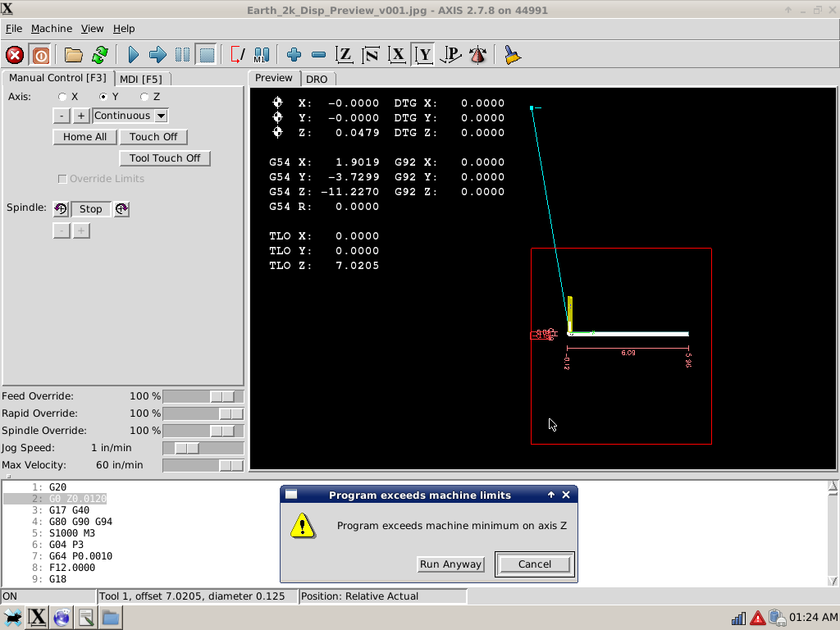Open the View menu
840x630 pixels.
coord(92,29)
